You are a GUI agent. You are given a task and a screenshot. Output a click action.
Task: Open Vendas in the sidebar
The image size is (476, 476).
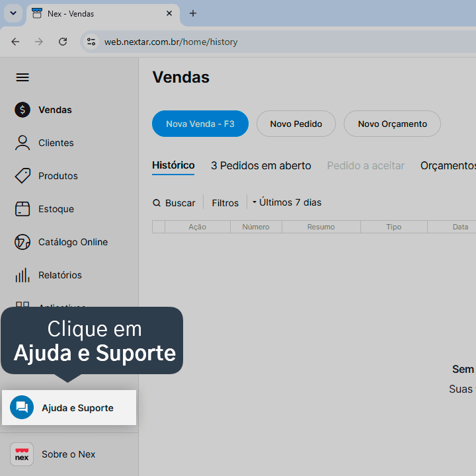pyautogui.click(x=55, y=110)
